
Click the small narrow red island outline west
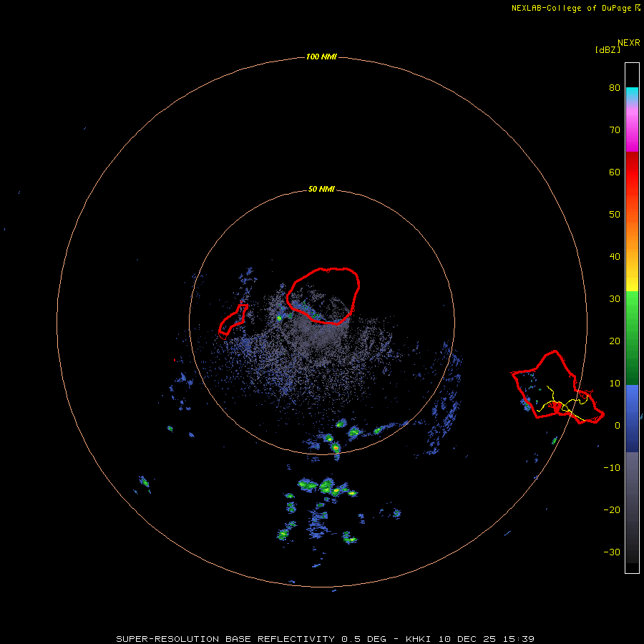(x=233, y=321)
